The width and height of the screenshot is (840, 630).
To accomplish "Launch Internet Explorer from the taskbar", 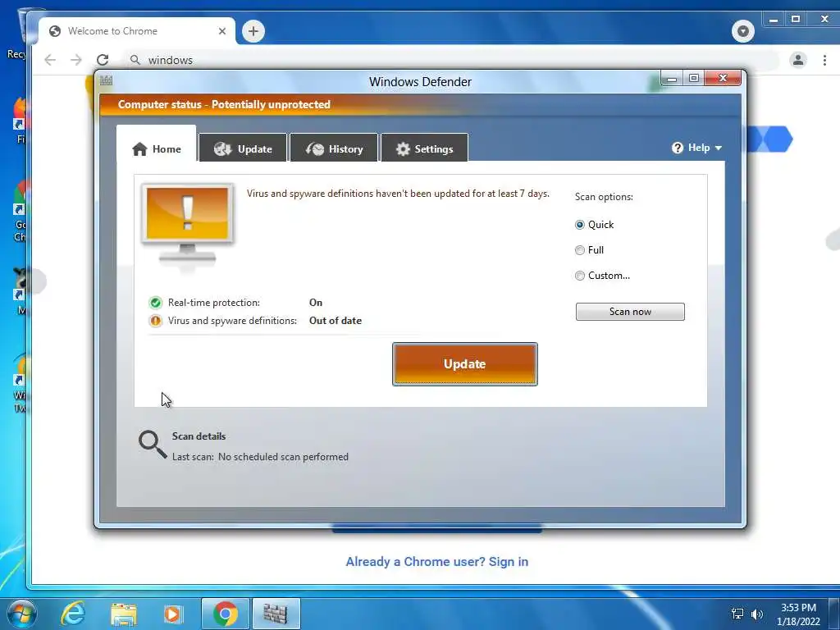I will 72,614.
